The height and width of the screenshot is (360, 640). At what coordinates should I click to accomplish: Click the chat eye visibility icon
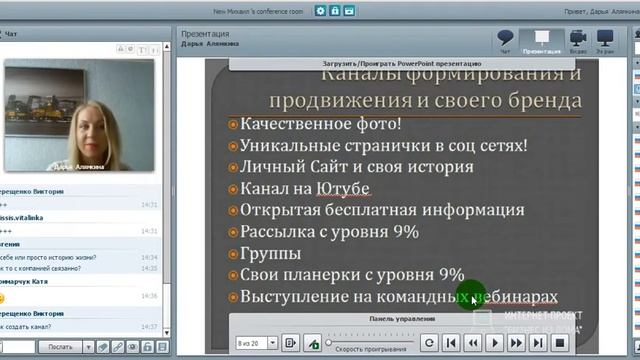pos(133,347)
